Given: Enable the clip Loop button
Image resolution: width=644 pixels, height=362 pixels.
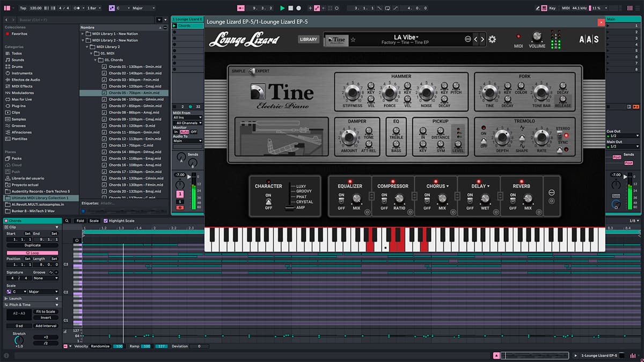Looking at the screenshot, I should [x=32, y=253].
